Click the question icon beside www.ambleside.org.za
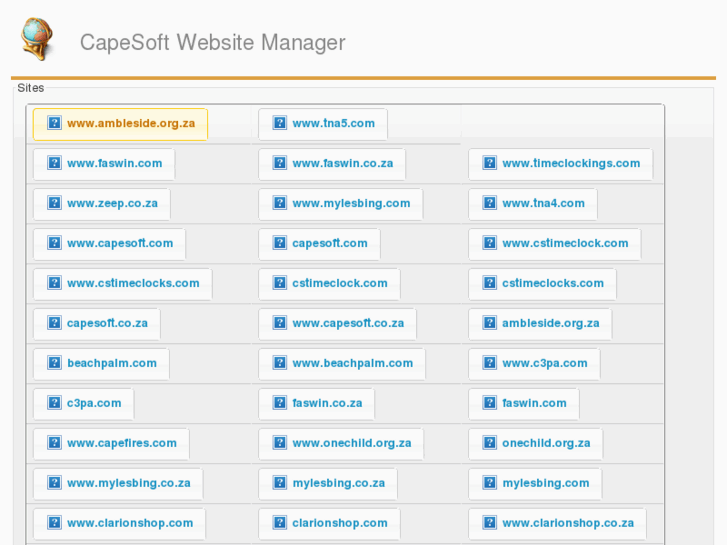Viewport: 727px width, 545px height. pyautogui.click(x=55, y=124)
